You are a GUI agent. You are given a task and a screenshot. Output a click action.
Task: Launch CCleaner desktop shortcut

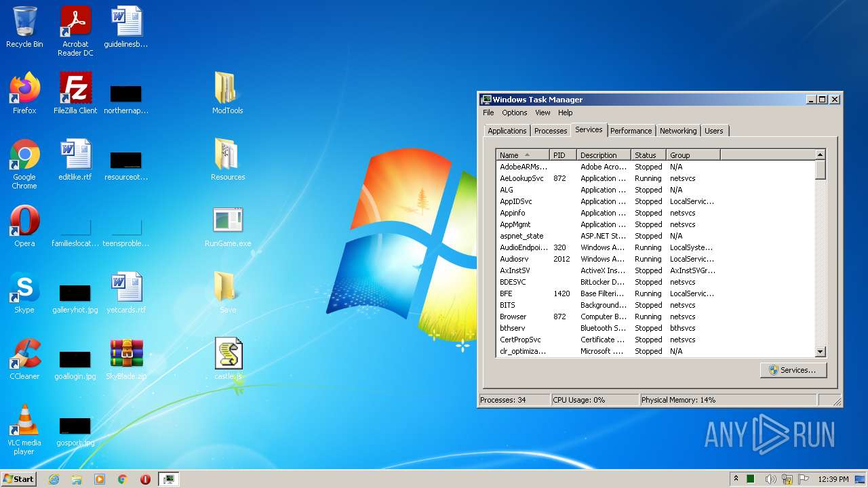coord(24,359)
